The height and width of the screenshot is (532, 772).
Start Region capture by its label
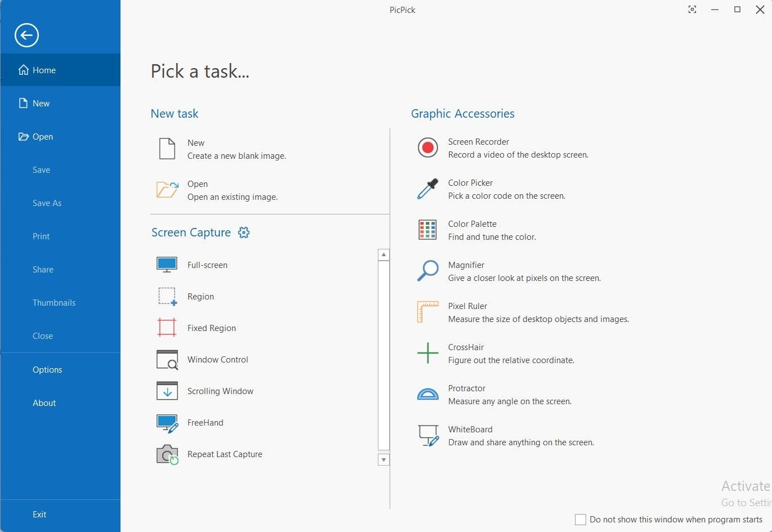pos(200,296)
